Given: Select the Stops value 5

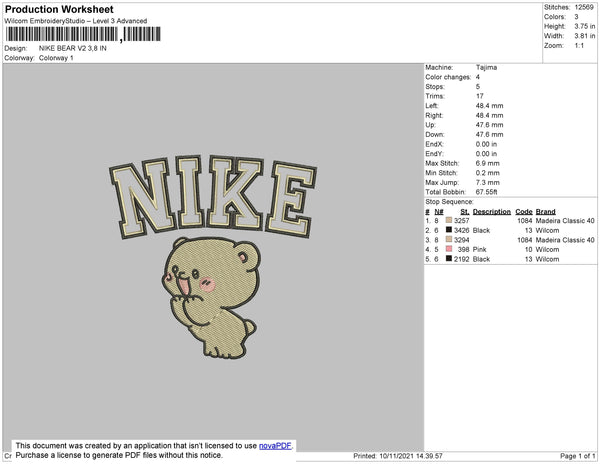Looking at the screenshot, I should [x=478, y=86].
